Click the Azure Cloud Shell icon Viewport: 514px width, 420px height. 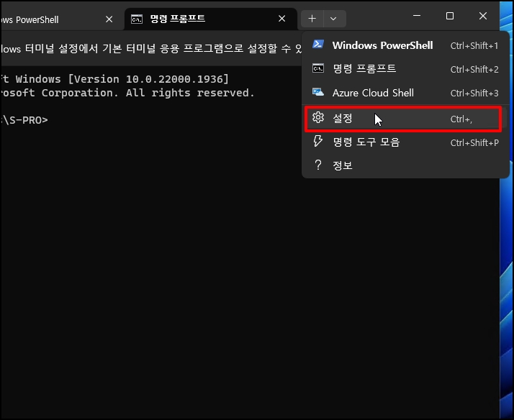[x=318, y=92]
